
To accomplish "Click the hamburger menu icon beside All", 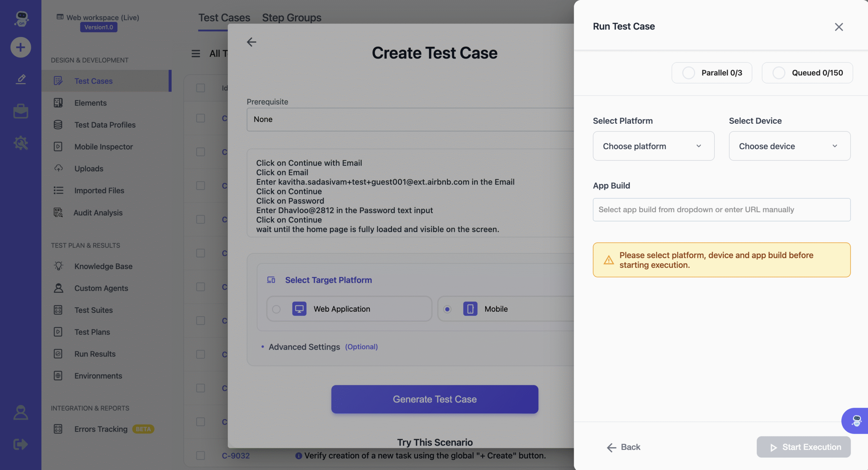I will coord(196,54).
